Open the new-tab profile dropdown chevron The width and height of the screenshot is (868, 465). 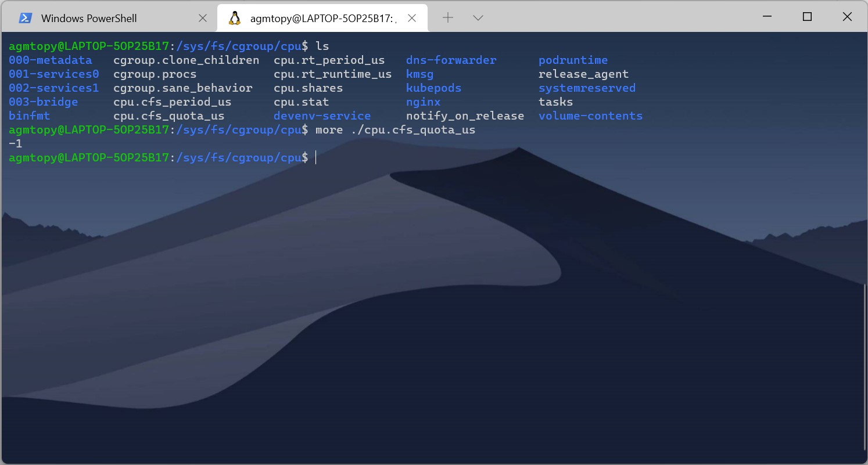(478, 18)
